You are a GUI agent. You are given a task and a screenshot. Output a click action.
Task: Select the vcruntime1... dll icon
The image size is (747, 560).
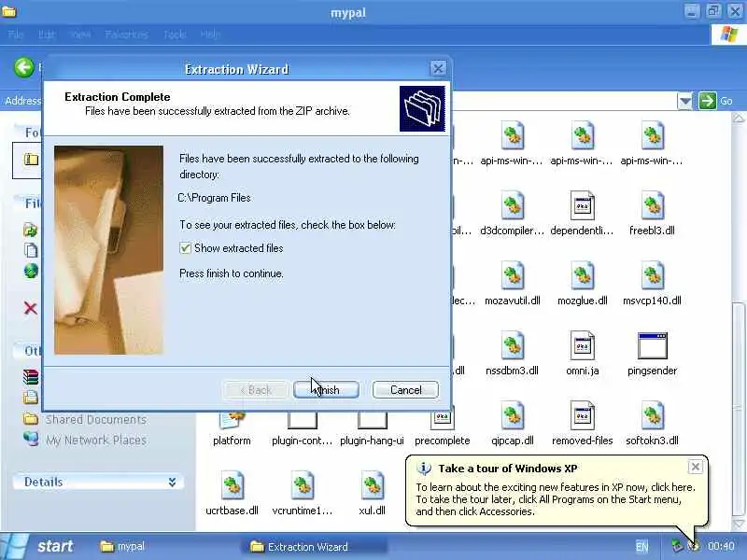coord(302,485)
